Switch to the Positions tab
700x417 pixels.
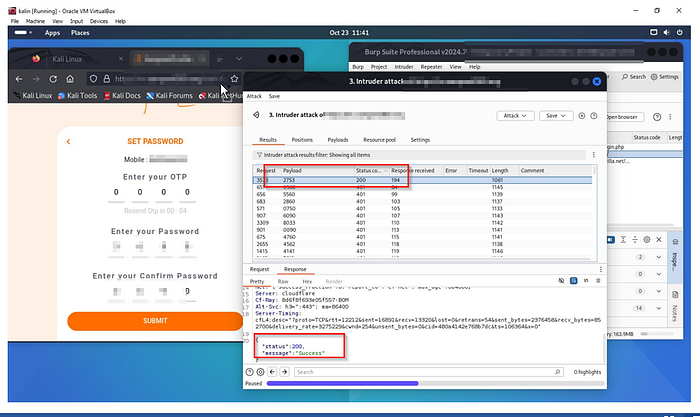tap(302, 140)
